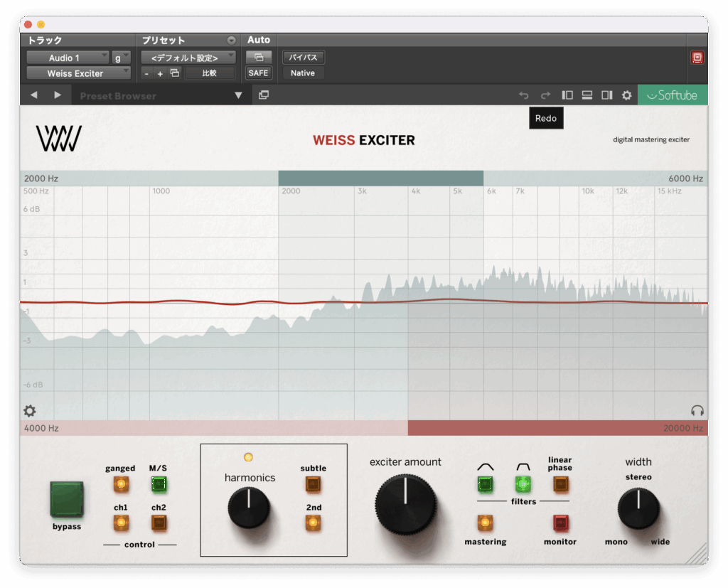This screenshot has height=588, width=728.
Task: Click the red 4000–20000 Hz band bar
Action: click(x=558, y=428)
